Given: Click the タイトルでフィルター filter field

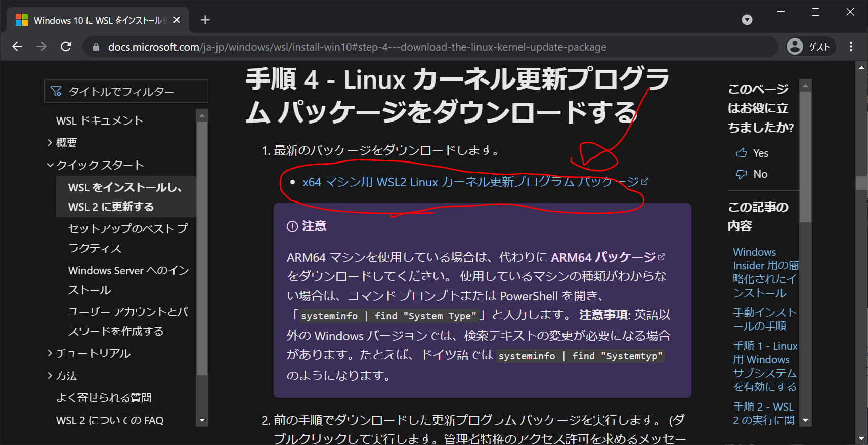Looking at the screenshot, I should pyautogui.click(x=126, y=91).
